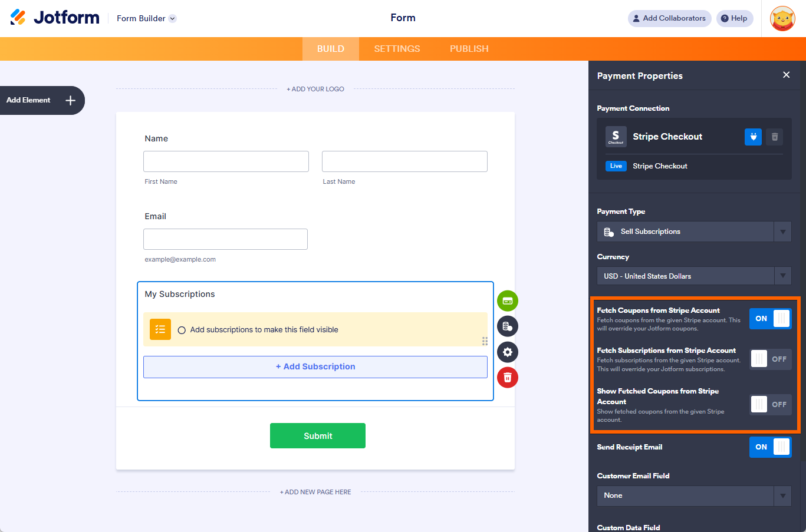Viewport: 806px width, 532px height.
Task: Remove the Stripe Checkout connection via its trash icon
Action: [775, 137]
